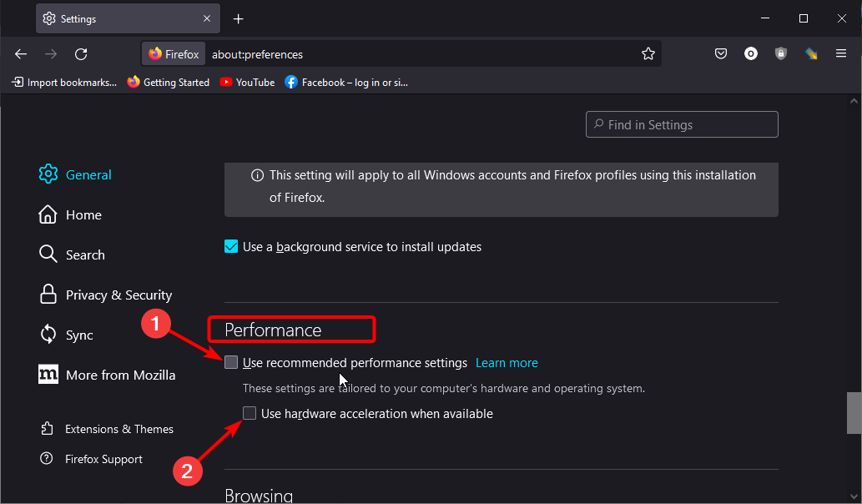The image size is (862, 504).
Task: Open the Sync settings category
Action: click(x=79, y=335)
